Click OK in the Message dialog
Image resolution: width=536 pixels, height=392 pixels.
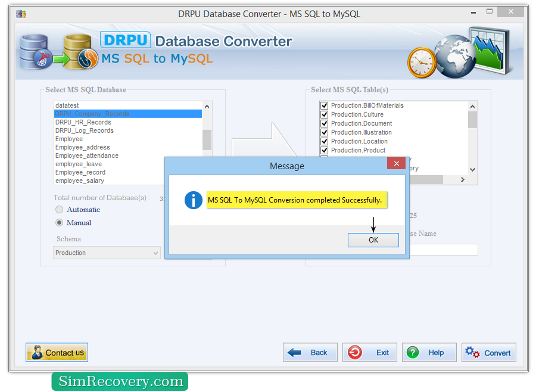(373, 239)
